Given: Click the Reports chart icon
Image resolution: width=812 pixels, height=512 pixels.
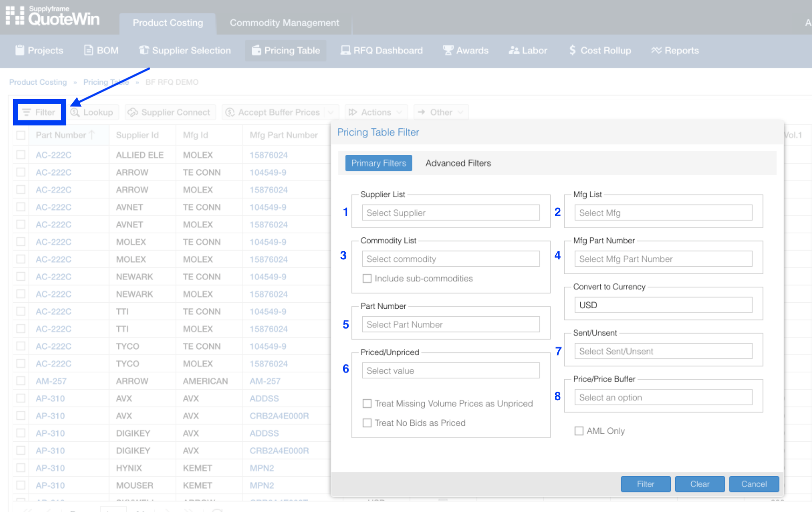Looking at the screenshot, I should tap(656, 50).
